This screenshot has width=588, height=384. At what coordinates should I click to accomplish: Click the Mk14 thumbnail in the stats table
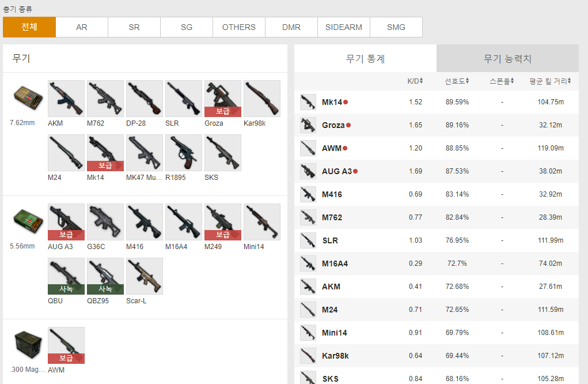308,102
